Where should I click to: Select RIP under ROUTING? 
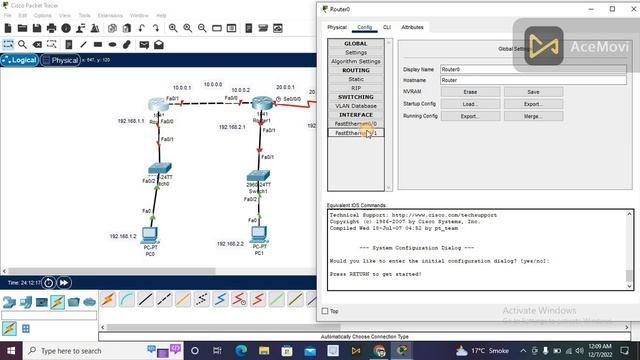point(356,88)
